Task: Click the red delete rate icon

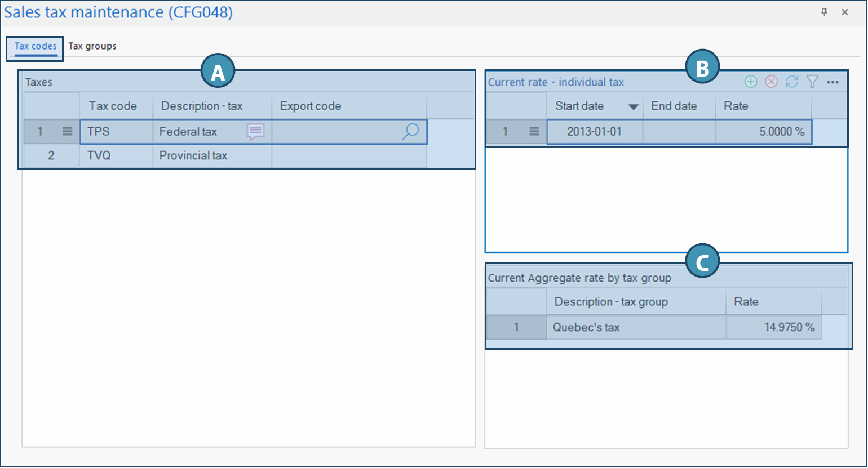Action: pos(771,82)
